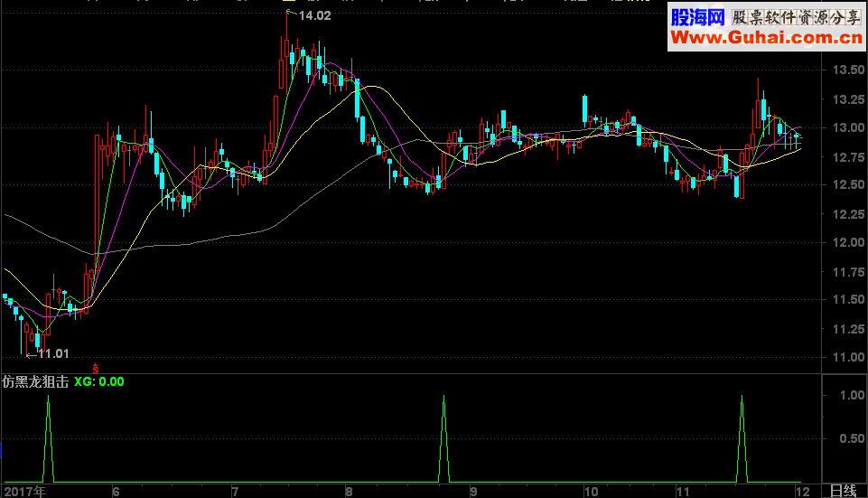Select month 9 on the time axis
Viewport: 868px width, 498px height.
pyautogui.click(x=473, y=492)
